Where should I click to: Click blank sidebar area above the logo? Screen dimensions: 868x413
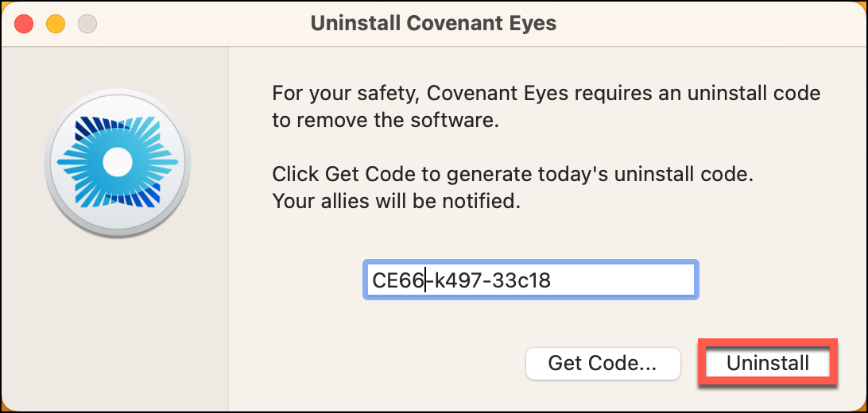click(x=115, y=67)
